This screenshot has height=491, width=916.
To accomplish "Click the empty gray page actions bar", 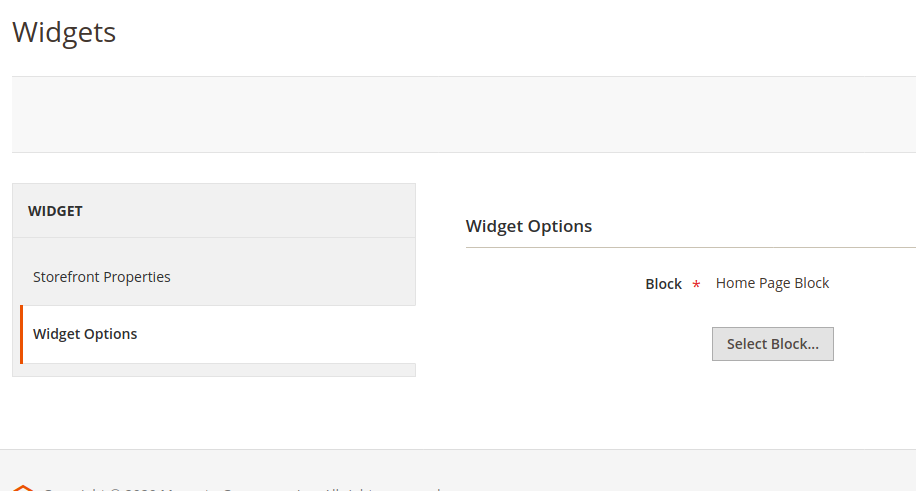I will click(460, 114).
